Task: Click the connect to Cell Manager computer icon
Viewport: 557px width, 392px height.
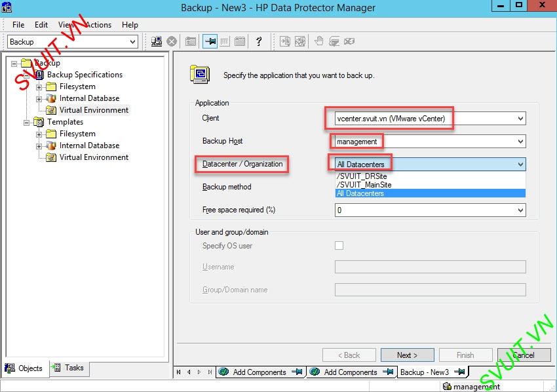Action: 157,41
